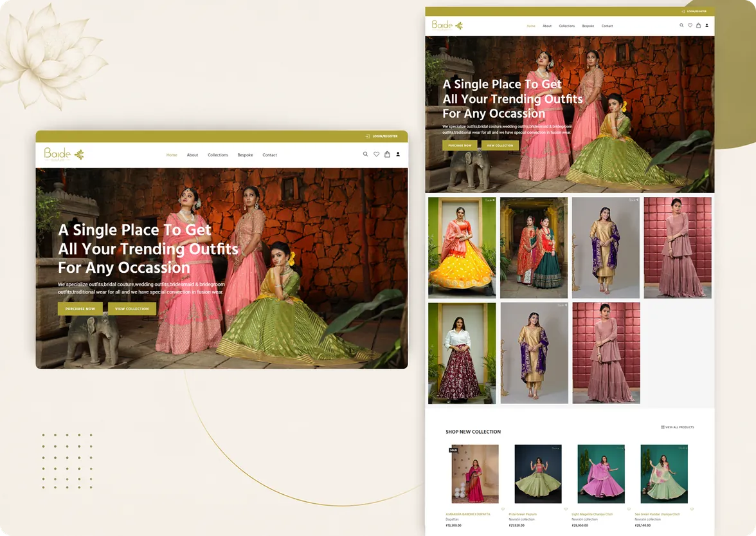Open the Pista Green Peplum product image
The height and width of the screenshot is (536, 756).
pos(538,474)
